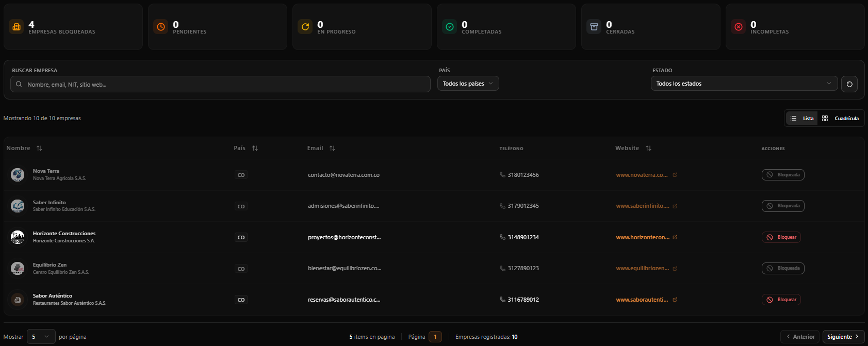The height and width of the screenshot is (346, 868).
Task: Block Horizonte Construcciones with Bloquear button
Action: tap(781, 237)
